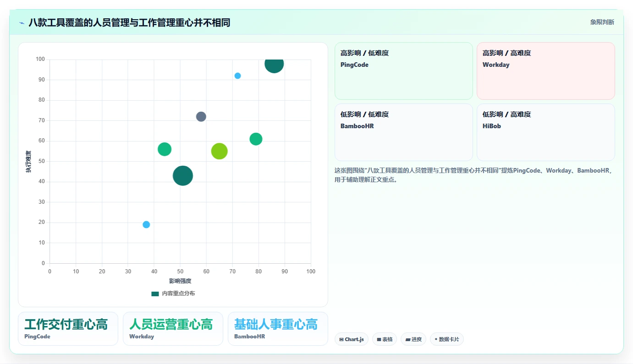633x364 pixels.
Task: Click the 进度 tag
Action: tap(413, 339)
